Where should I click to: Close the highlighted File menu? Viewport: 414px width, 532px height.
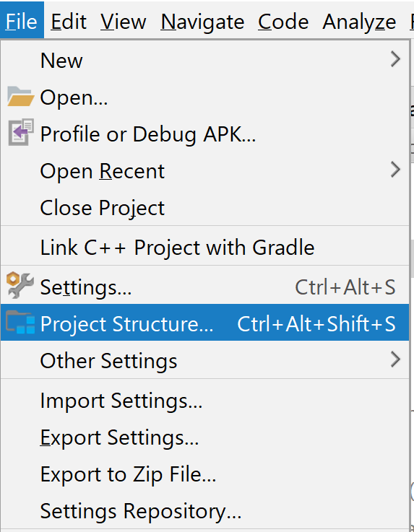point(22,21)
